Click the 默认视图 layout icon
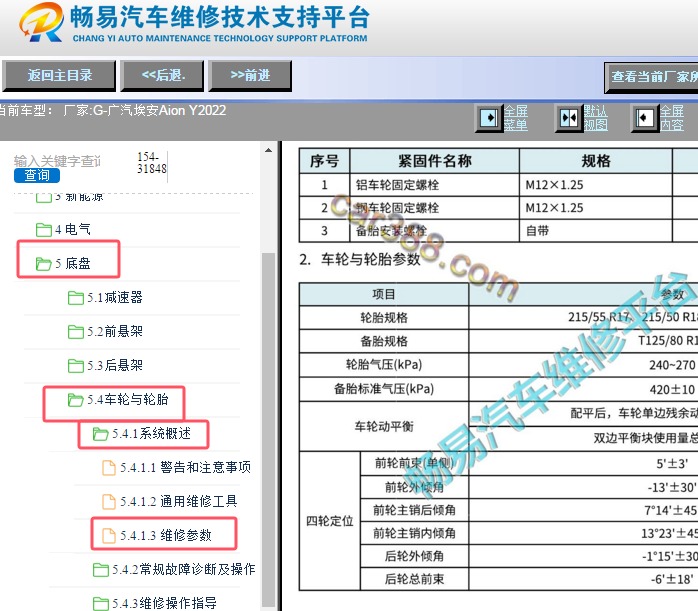The height and width of the screenshot is (611, 698). (569, 118)
